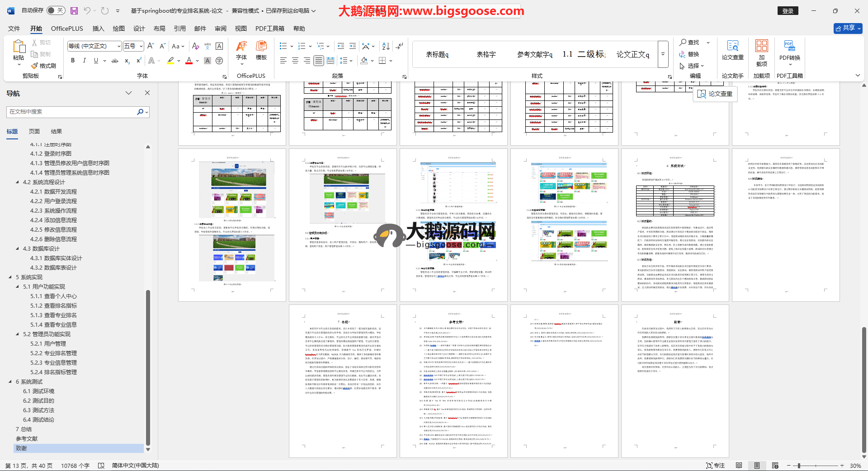The image size is (868, 471).
Task: Click the 登录 sign-in button
Action: tap(788, 11)
